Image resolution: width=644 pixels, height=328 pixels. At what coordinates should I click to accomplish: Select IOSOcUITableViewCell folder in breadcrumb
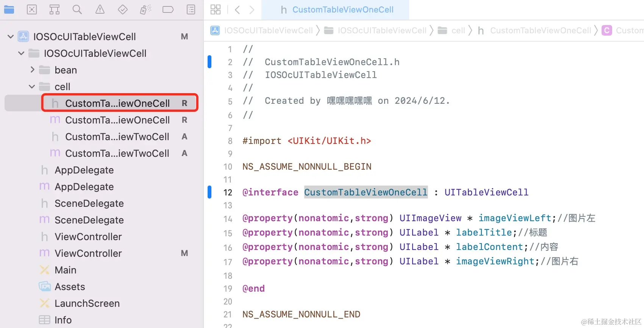click(382, 30)
